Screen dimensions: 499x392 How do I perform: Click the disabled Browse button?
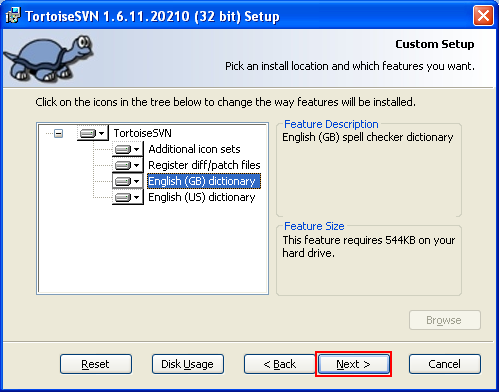(445, 320)
